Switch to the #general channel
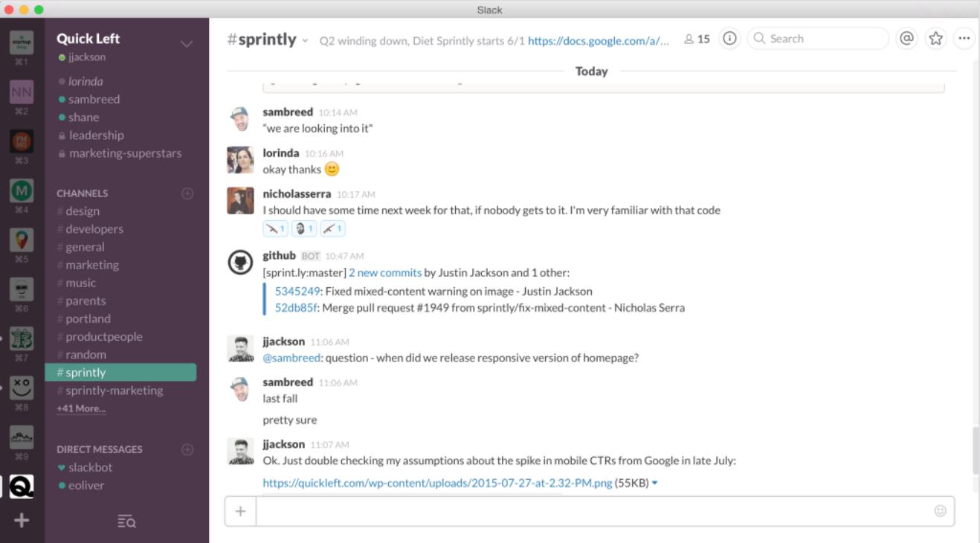This screenshot has height=543, width=980. tap(85, 247)
